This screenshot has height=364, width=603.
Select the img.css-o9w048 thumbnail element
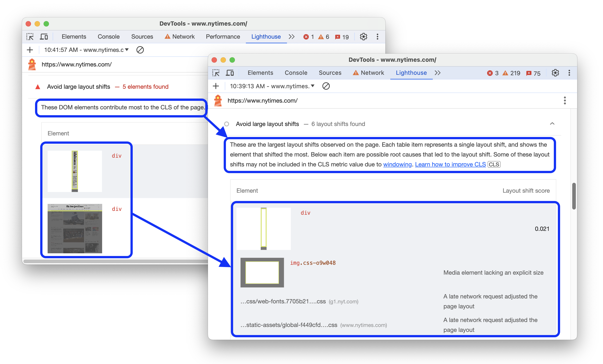(x=262, y=272)
